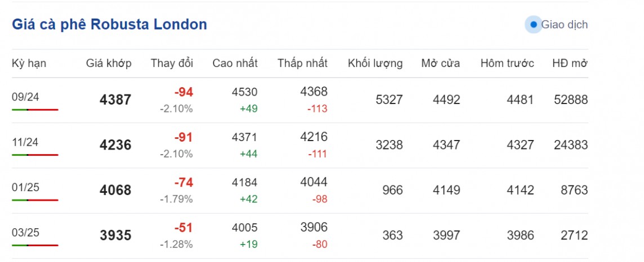The height and width of the screenshot is (262, 644).
Task: Click the blue Giao dịch status dot
Action: (x=533, y=25)
